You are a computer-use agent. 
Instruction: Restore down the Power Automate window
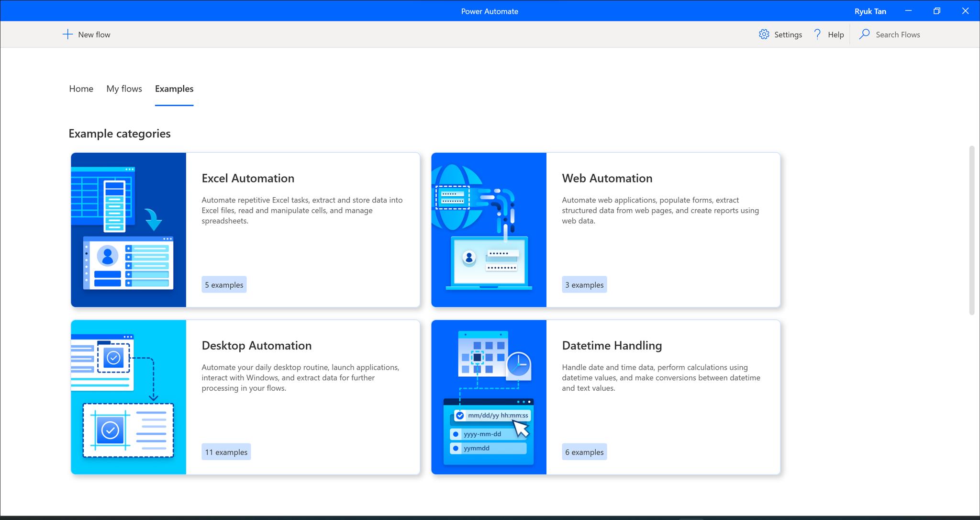pyautogui.click(x=937, y=11)
